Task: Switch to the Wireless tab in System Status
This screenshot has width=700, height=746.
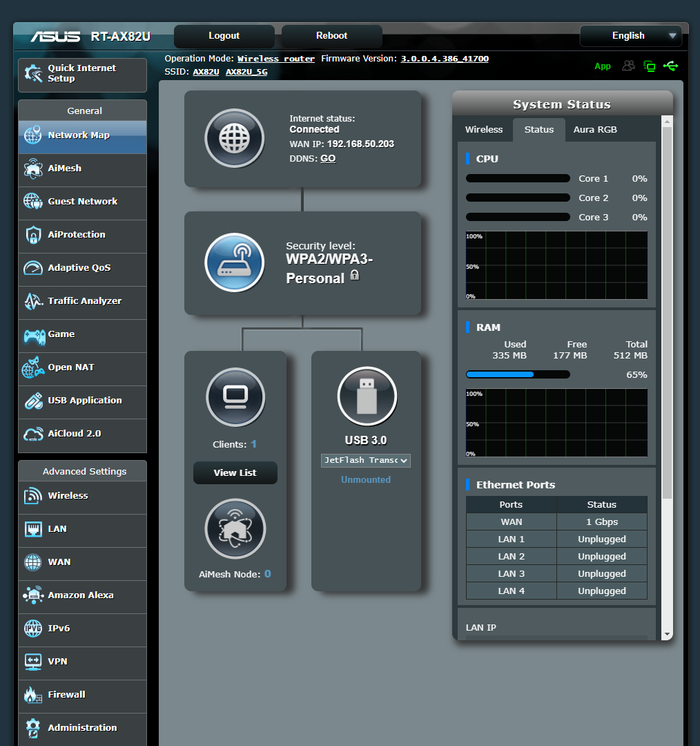Action: pos(484,129)
